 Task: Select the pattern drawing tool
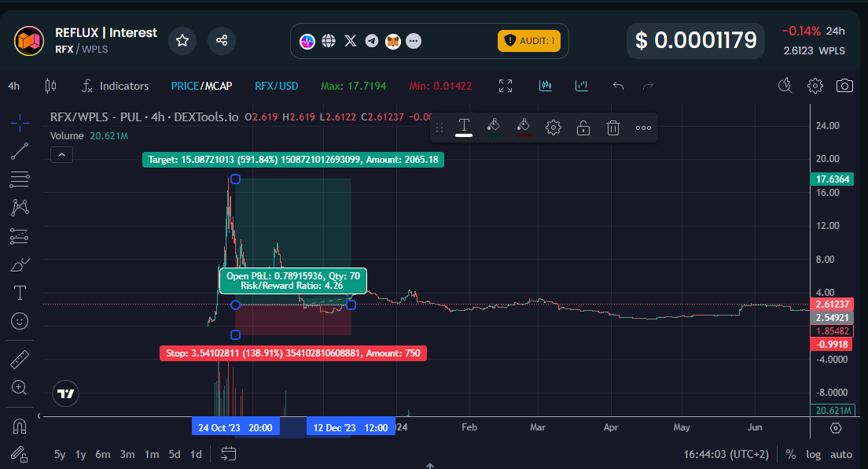tap(20, 207)
